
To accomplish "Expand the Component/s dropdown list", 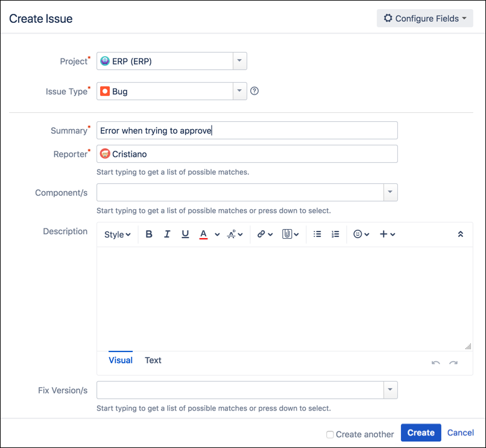I will point(390,192).
